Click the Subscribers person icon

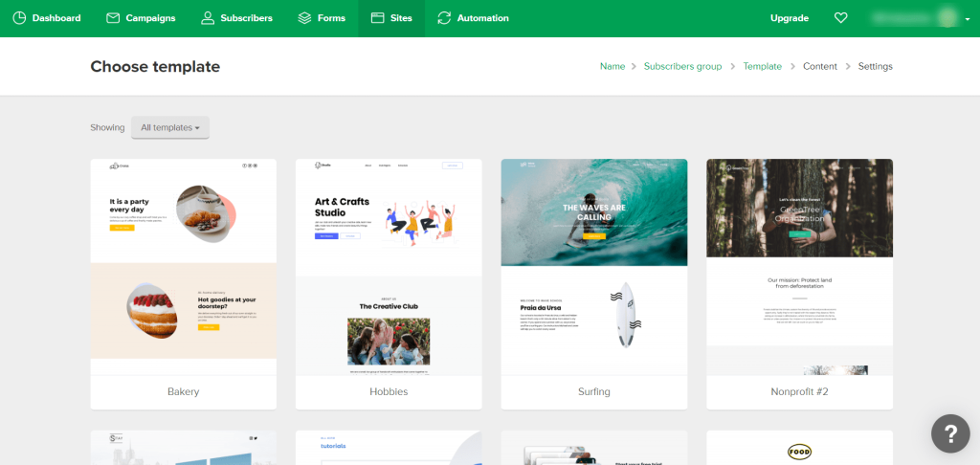point(208,18)
